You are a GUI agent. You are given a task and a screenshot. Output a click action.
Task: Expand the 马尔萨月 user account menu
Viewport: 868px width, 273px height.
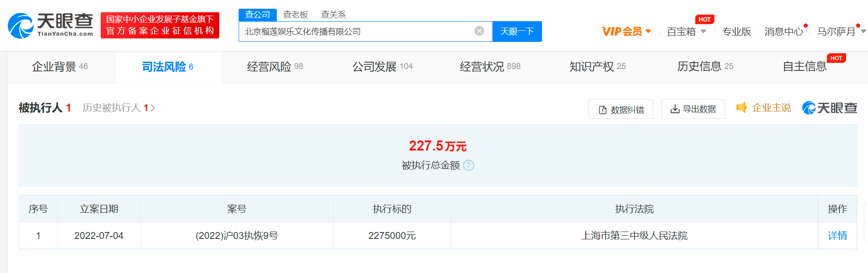click(863, 31)
